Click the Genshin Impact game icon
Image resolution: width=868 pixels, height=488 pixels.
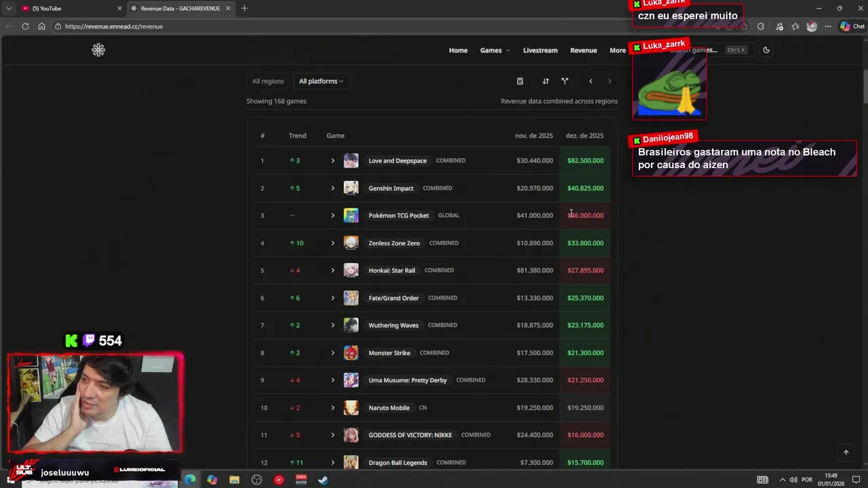click(351, 188)
